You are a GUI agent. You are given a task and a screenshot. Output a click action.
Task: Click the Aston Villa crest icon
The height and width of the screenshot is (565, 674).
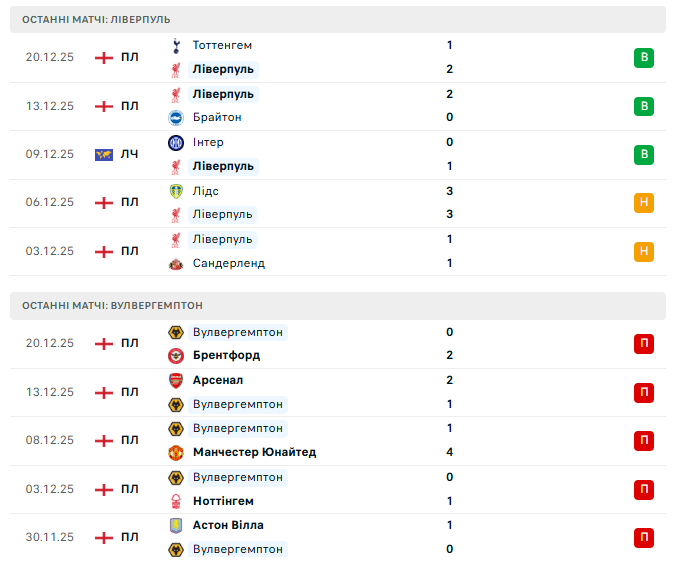(x=175, y=525)
